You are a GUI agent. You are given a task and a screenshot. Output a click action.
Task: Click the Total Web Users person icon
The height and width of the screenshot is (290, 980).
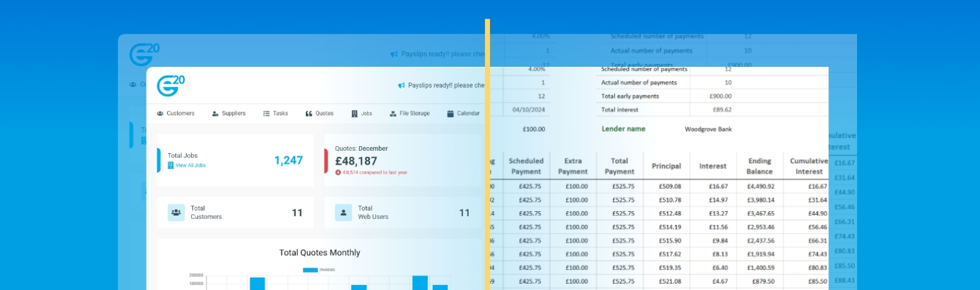(343, 212)
